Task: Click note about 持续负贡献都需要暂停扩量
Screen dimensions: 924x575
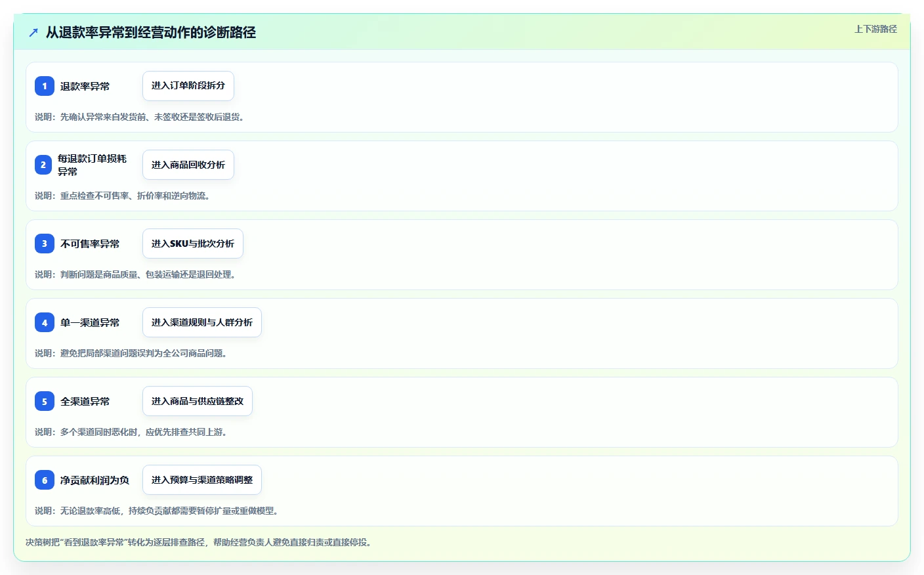Action: pyautogui.click(x=157, y=511)
